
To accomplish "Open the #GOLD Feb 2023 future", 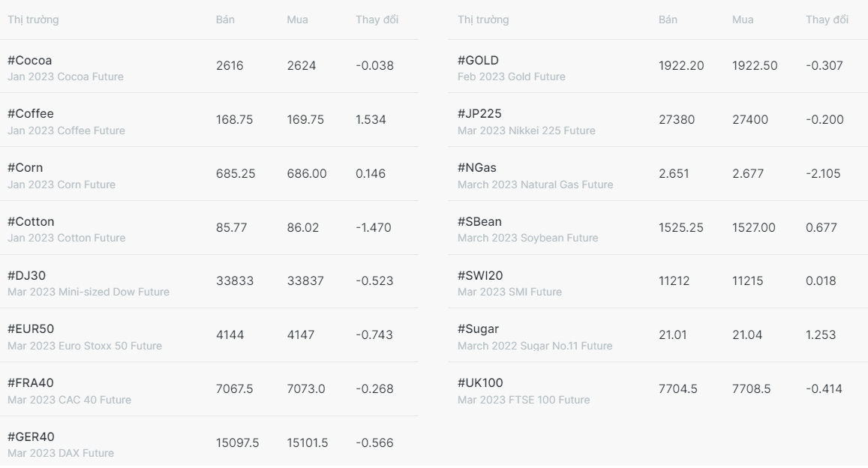I will (658, 66).
